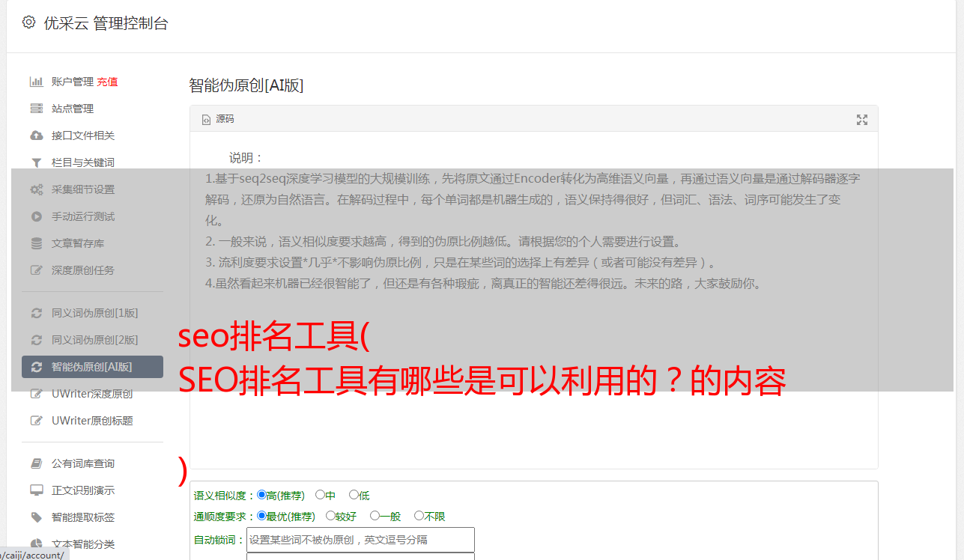Click the red 充值 link

[x=107, y=82]
